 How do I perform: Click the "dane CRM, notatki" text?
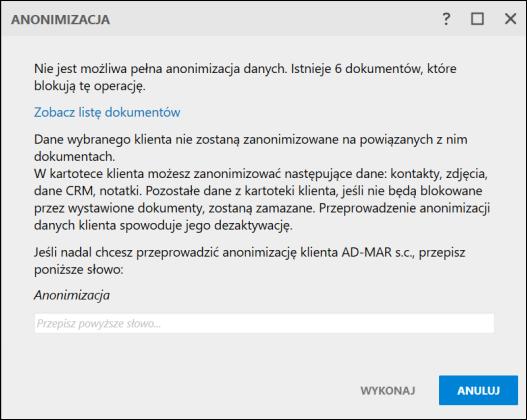[87, 191]
